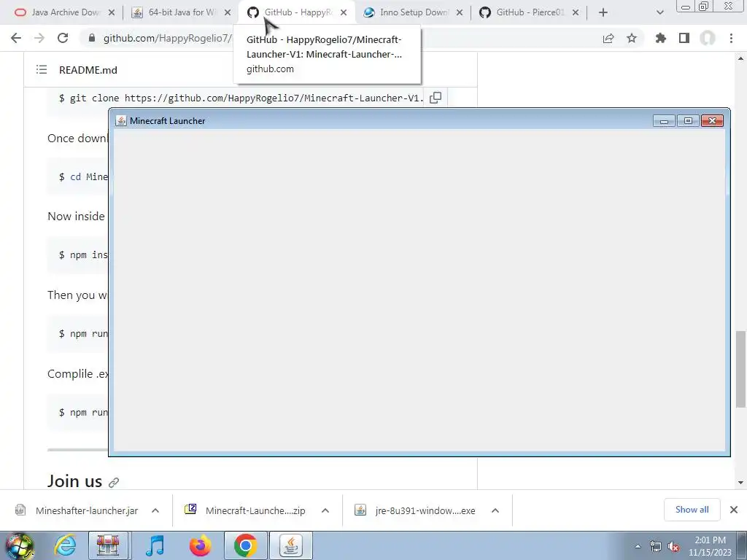Close the Minecraft Launcher window
This screenshot has height=560, width=747.
712,120
